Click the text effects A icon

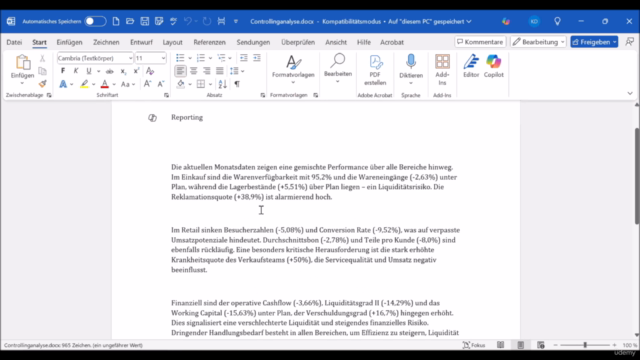(63, 84)
